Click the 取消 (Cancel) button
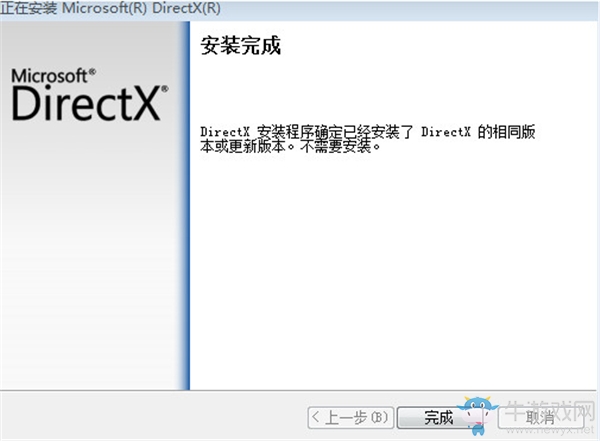This screenshot has height=441, width=600. (540, 417)
